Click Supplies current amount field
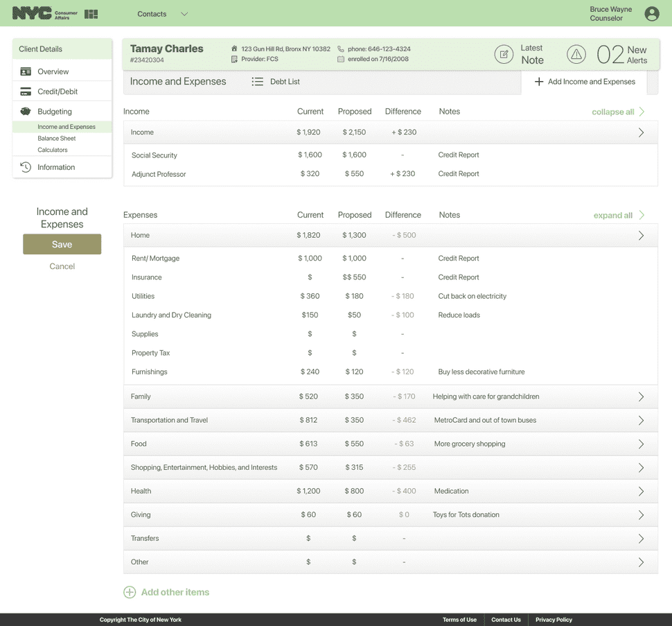 tap(310, 334)
